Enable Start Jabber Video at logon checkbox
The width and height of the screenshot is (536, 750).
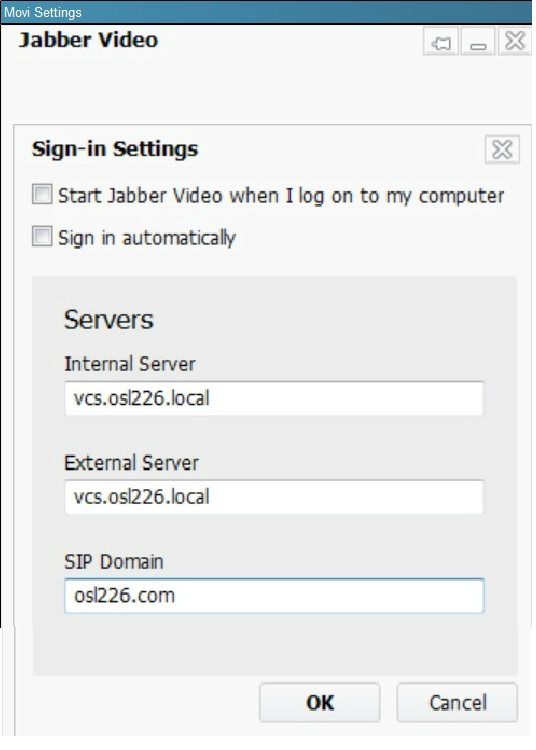[x=42, y=195]
